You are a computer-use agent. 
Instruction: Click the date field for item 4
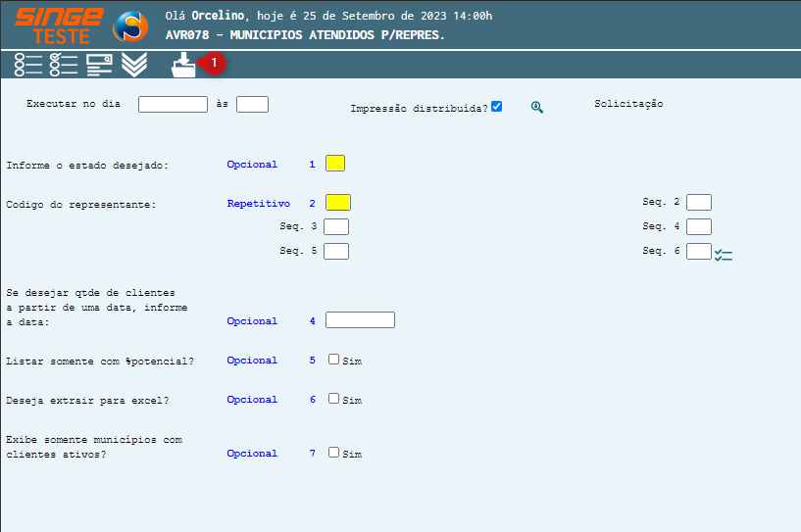360,320
